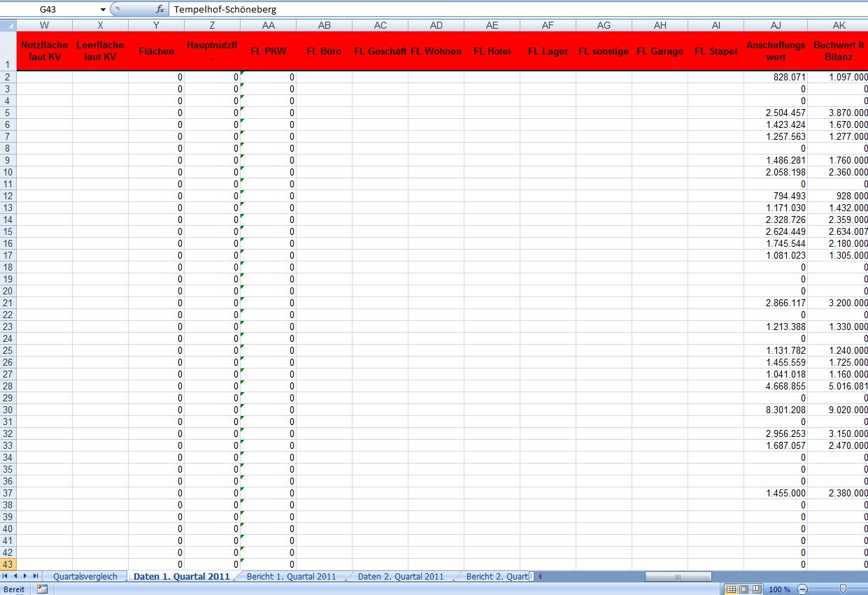
Task: Select row 1 header
Action: [8, 51]
